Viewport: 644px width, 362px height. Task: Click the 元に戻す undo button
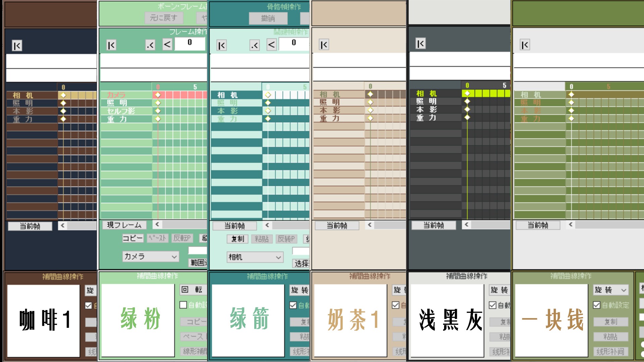pyautogui.click(x=163, y=18)
